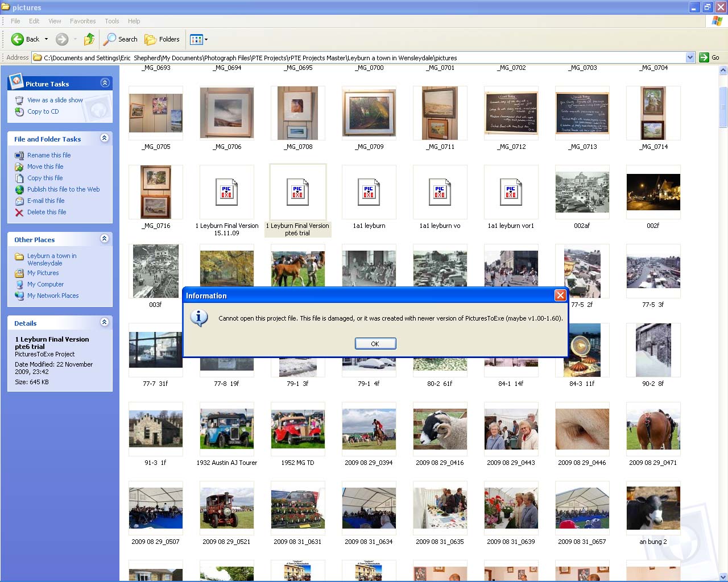
Task: Select 1932 Austin AJ Tourer thumbnail
Action: click(x=227, y=429)
